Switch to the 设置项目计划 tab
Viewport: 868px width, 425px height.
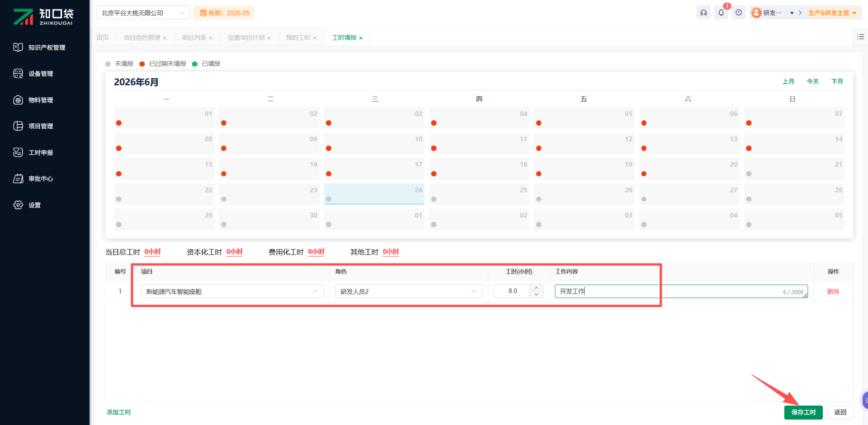point(246,37)
